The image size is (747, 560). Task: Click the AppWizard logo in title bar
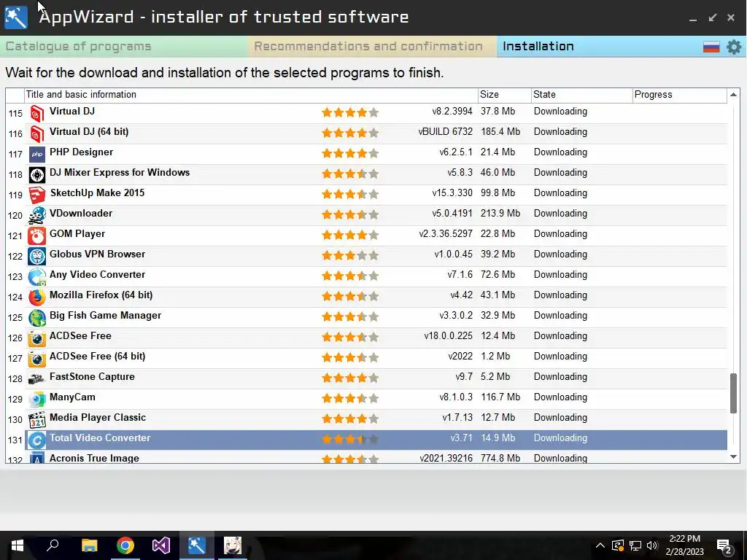click(16, 17)
